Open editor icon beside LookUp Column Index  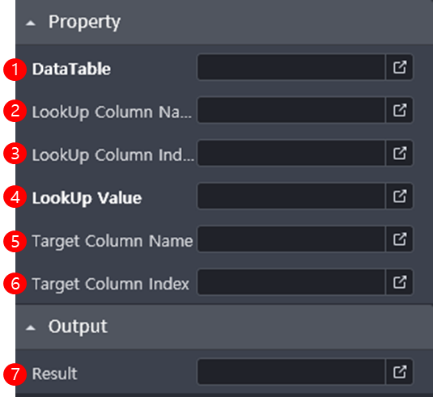(x=399, y=153)
